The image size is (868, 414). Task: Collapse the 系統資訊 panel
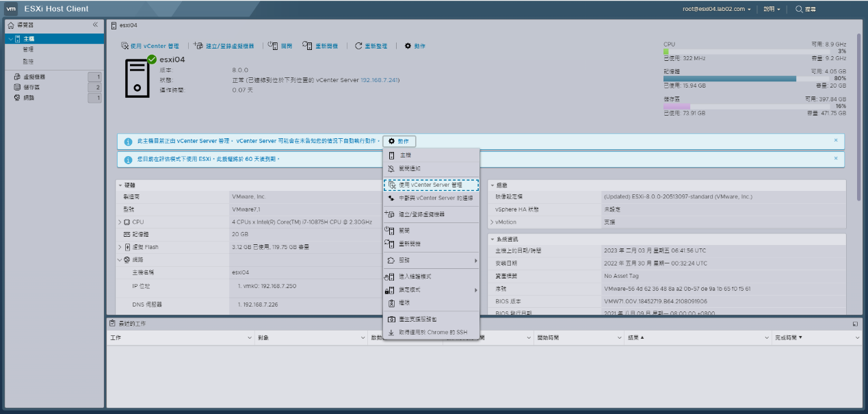pyautogui.click(x=492, y=240)
